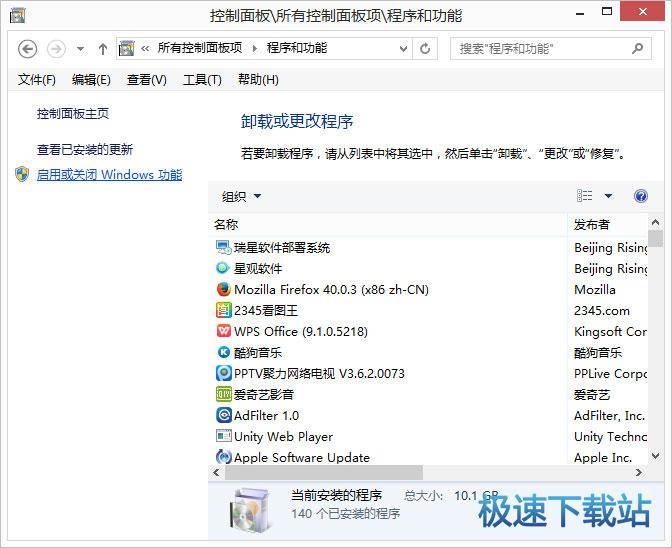
Task: Click the title bar window icon
Action: click(x=17, y=15)
